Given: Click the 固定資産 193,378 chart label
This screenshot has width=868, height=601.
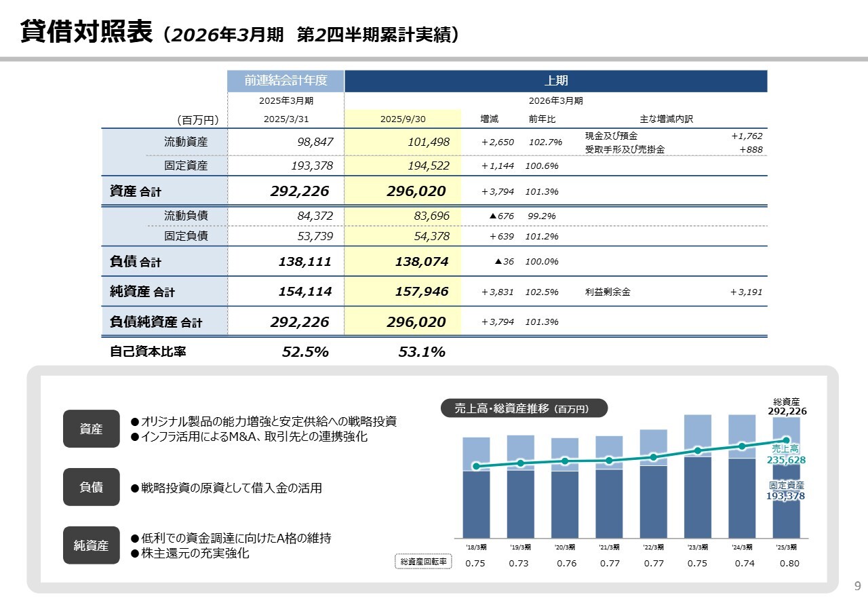Looking at the screenshot, I should click(785, 491).
